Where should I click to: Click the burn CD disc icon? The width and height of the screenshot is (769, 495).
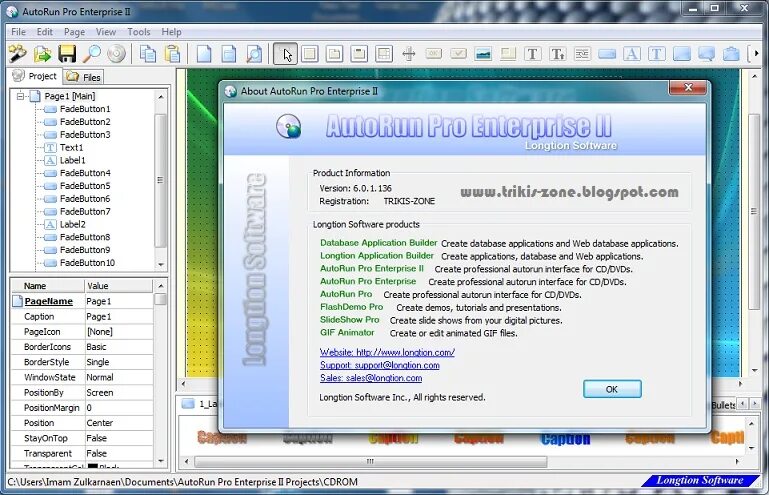click(x=116, y=53)
